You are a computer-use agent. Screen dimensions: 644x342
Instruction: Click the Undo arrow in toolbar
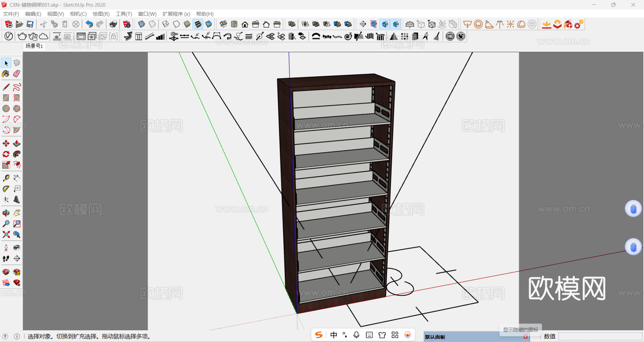tap(89, 24)
